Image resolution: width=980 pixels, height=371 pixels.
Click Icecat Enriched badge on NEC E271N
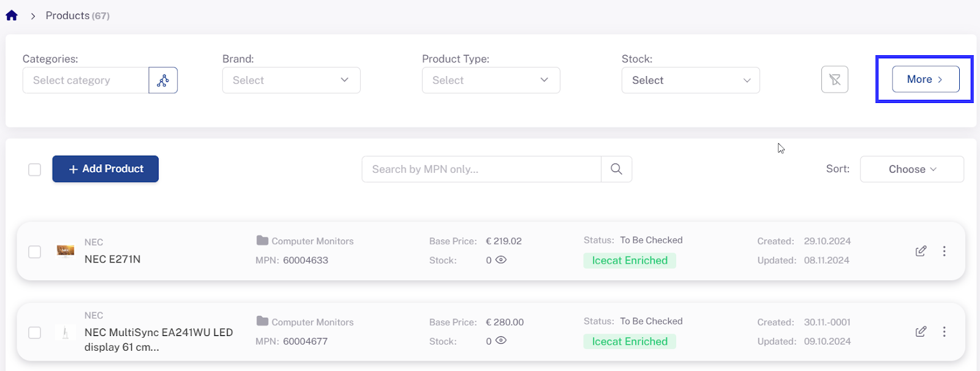point(630,261)
